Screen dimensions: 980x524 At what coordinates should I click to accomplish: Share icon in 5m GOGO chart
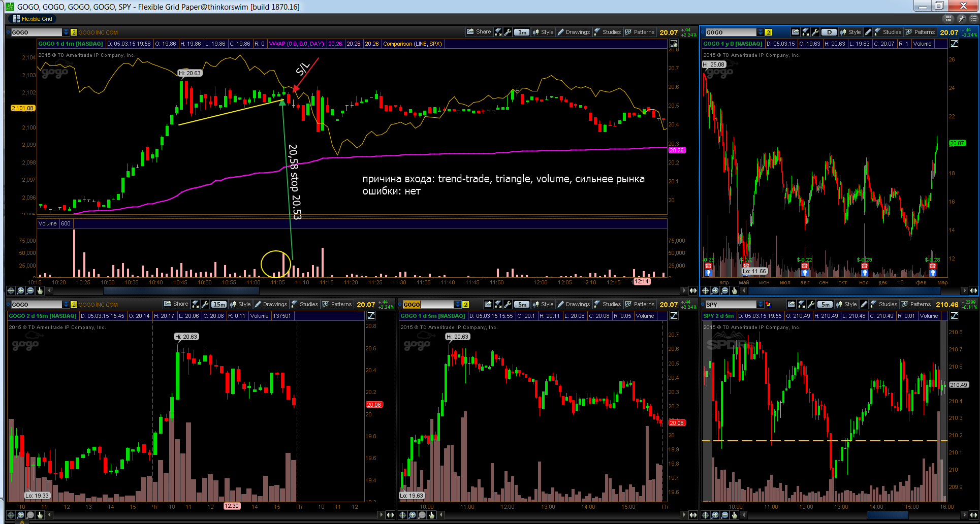point(488,304)
